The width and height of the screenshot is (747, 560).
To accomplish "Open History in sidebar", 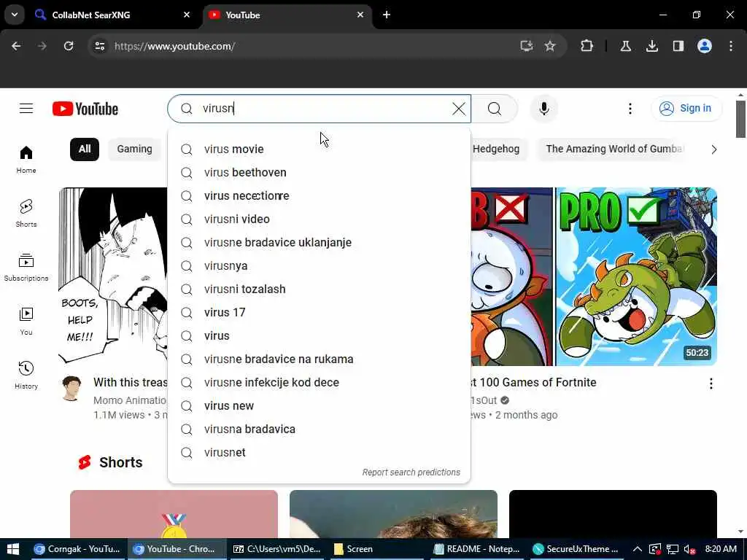I will point(26,376).
